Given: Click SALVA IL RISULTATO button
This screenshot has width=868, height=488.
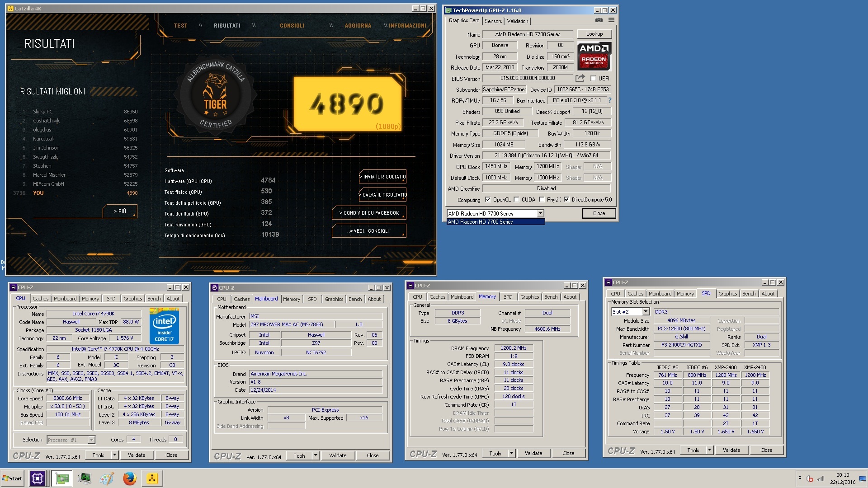Looking at the screenshot, I should [382, 195].
